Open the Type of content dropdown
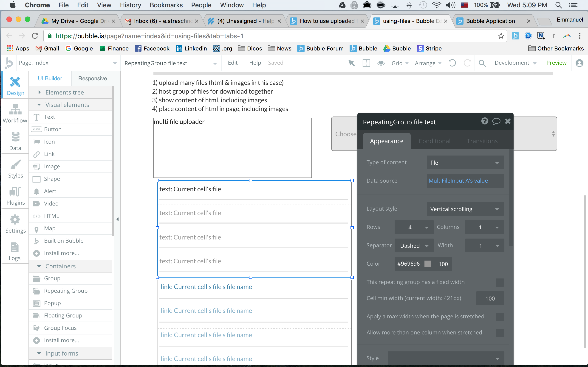The width and height of the screenshot is (588, 367). [465, 163]
